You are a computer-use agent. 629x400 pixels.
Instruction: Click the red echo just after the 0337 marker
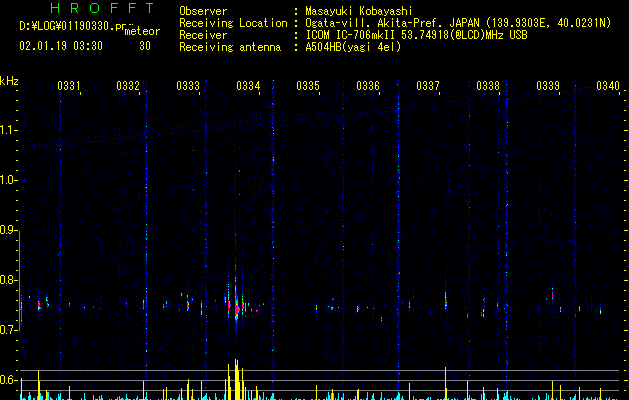[x=446, y=300]
